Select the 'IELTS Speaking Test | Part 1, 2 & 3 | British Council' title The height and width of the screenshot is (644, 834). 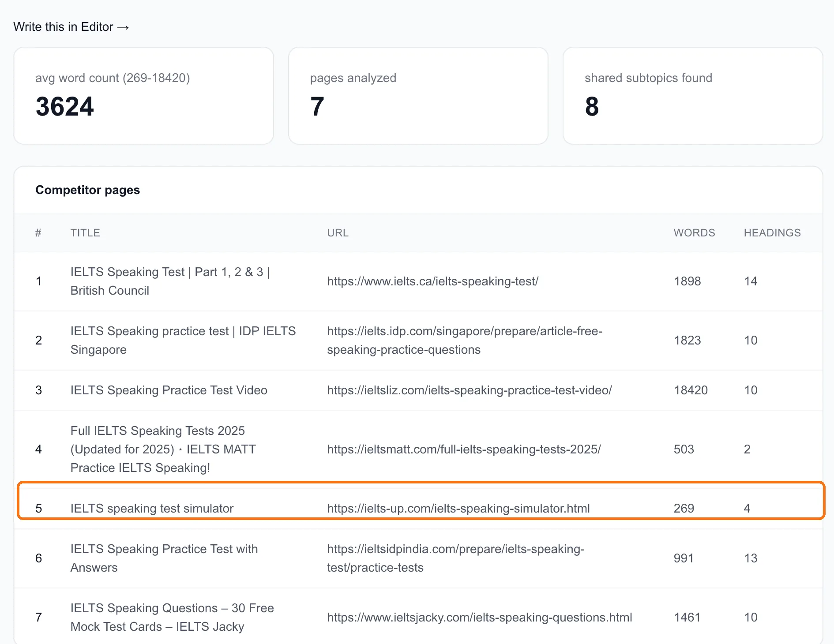pos(170,281)
